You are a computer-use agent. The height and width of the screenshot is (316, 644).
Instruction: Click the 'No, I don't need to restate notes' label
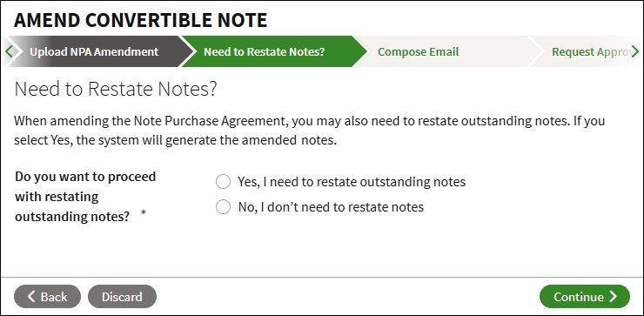click(x=331, y=206)
